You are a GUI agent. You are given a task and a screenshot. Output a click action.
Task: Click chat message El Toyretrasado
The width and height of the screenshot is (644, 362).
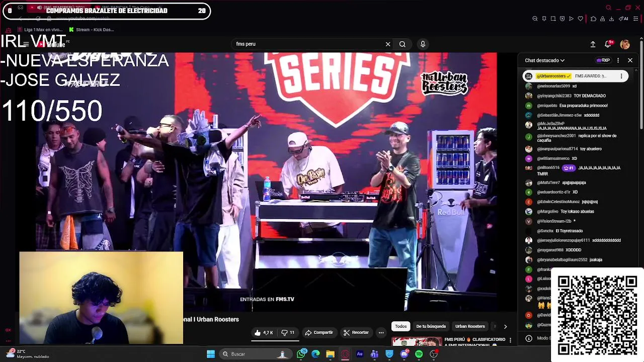click(x=569, y=231)
